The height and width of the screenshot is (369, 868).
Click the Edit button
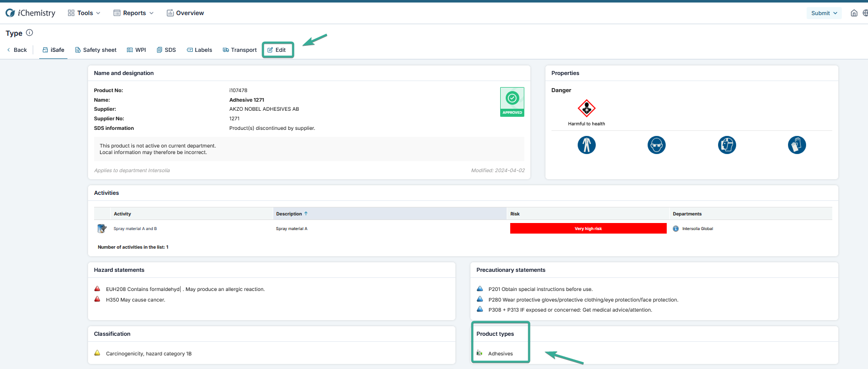coord(277,50)
